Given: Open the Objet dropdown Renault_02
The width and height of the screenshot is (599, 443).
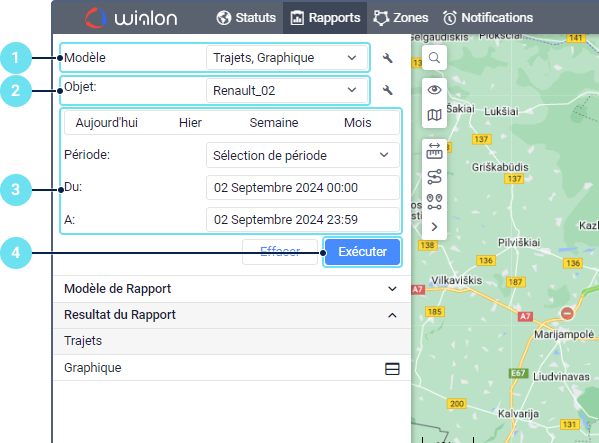Looking at the screenshot, I should [287, 91].
